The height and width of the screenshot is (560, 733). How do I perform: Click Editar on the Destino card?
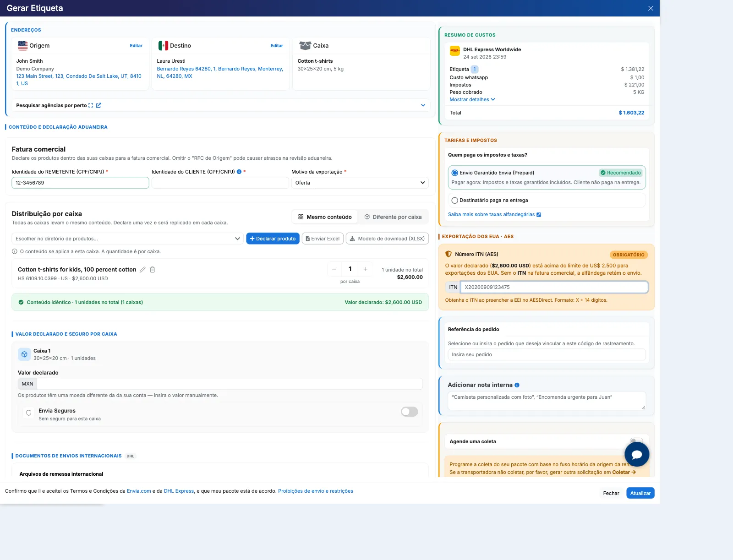point(277,46)
